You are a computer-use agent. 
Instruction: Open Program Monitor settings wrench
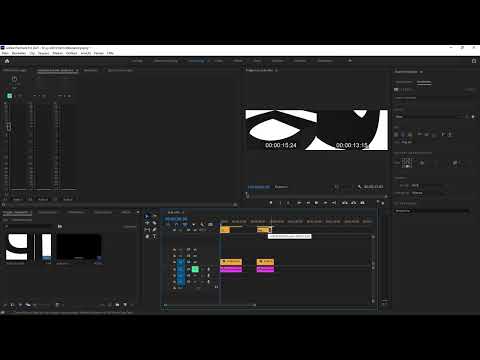coord(359,187)
